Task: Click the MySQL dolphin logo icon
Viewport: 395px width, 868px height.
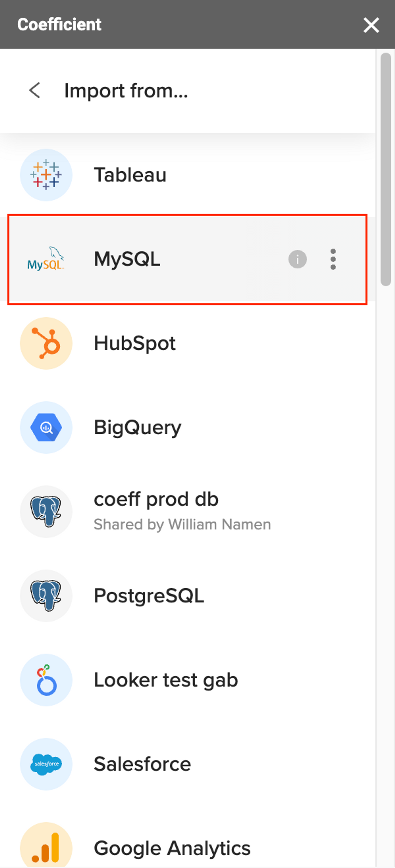Action: tap(46, 259)
